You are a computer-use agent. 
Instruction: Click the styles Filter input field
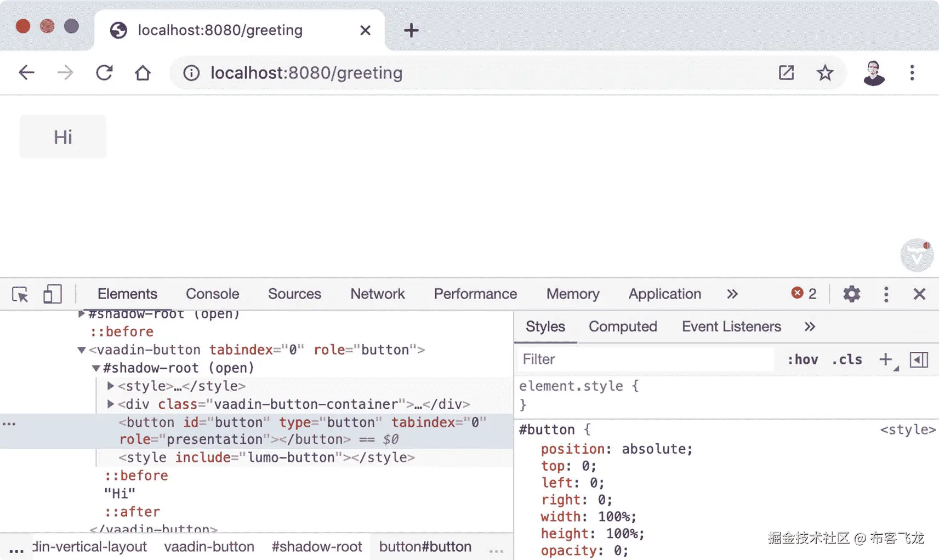pos(644,359)
